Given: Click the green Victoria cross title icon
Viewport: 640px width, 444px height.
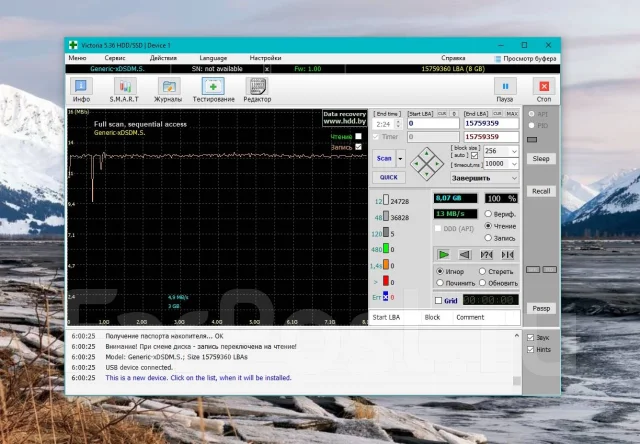Looking at the screenshot, I should click(73, 45).
